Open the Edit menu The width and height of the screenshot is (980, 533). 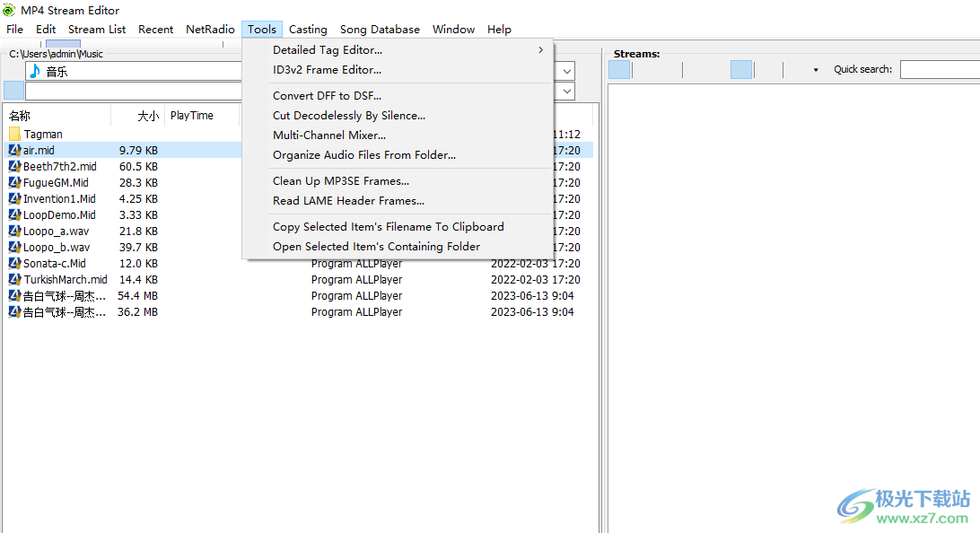46,30
